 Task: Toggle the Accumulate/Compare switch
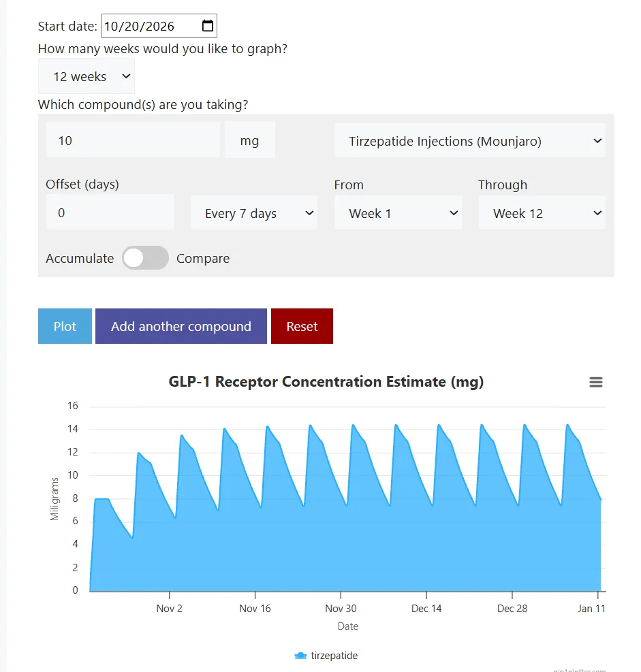(x=145, y=258)
